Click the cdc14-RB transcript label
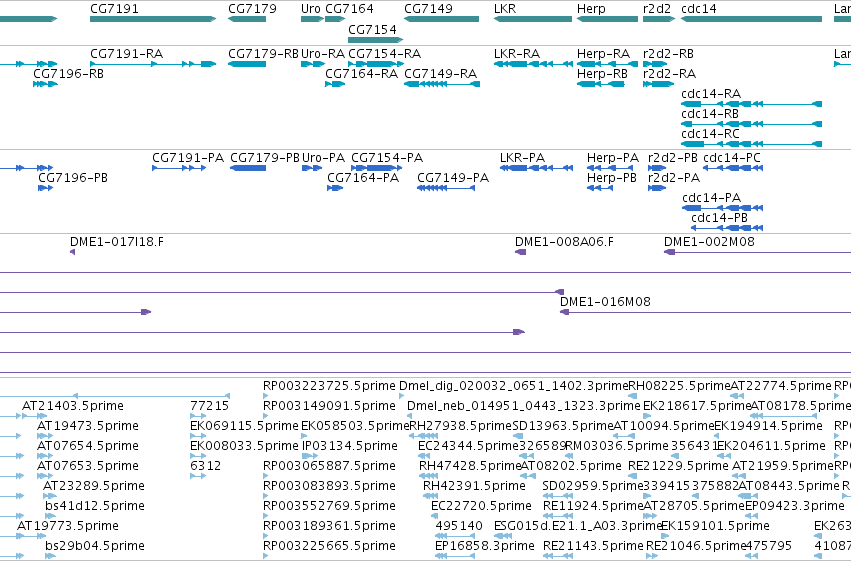Screen dimensions: 851x561 710,114
